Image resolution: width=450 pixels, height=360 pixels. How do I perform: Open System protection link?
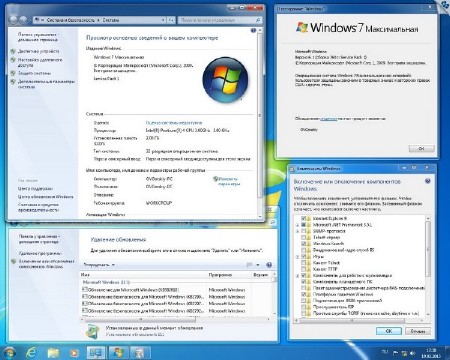coord(34,73)
